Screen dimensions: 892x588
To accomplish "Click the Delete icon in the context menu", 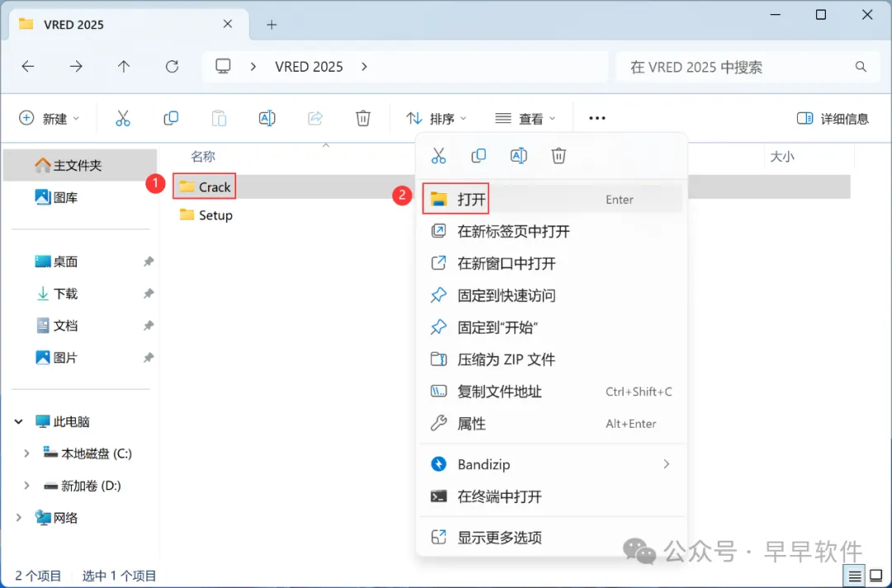I will 558,156.
